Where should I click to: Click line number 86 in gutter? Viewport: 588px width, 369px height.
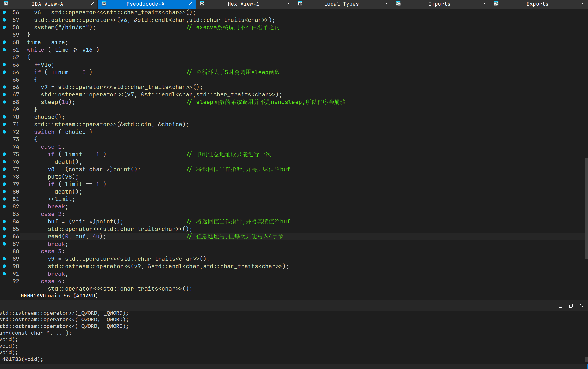[16, 236]
